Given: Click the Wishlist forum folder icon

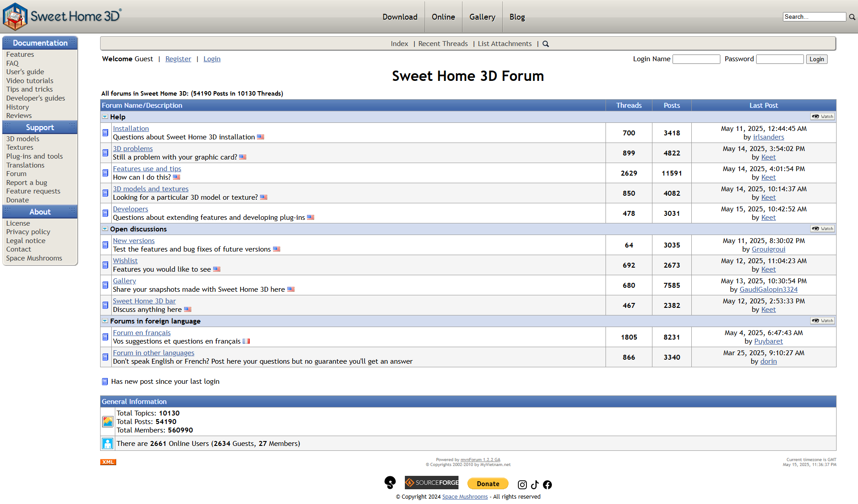Looking at the screenshot, I should point(105,265).
